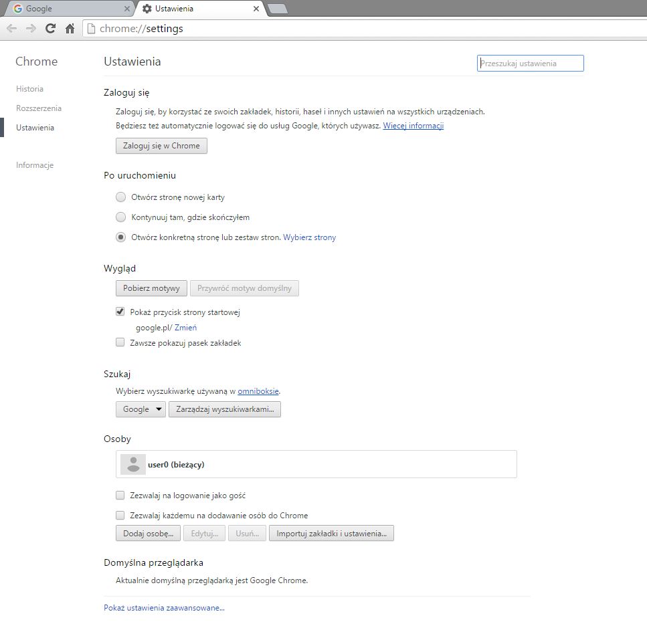The width and height of the screenshot is (647, 644).
Task: Click the gear icon on Ustawienia tab
Action: (x=147, y=9)
